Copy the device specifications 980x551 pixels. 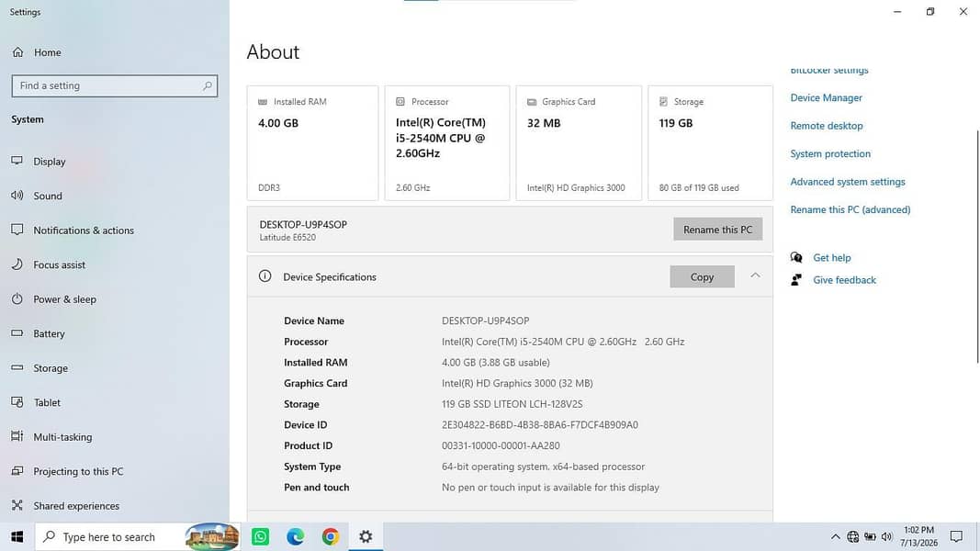click(702, 276)
